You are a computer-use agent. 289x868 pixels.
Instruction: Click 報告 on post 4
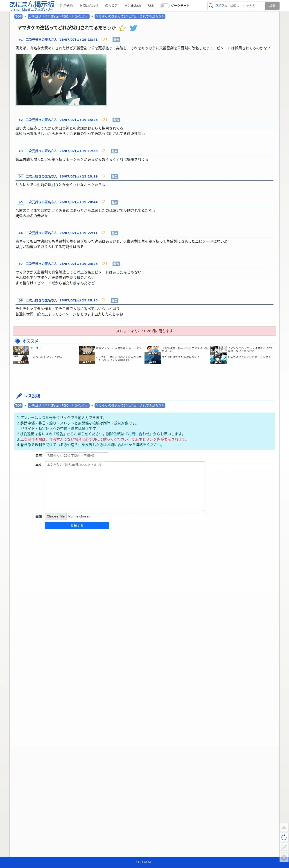click(x=115, y=177)
